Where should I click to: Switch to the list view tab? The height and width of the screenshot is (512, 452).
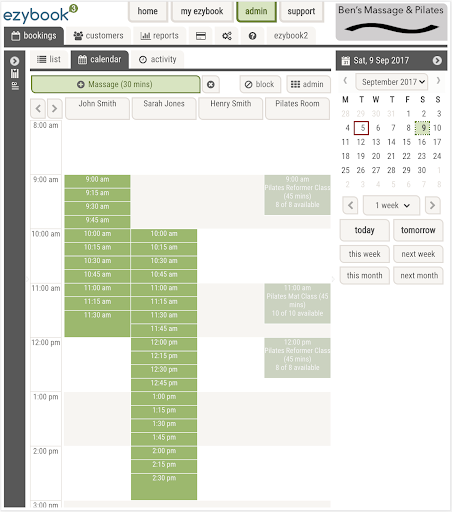pyautogui.click(x=49, y=60)
